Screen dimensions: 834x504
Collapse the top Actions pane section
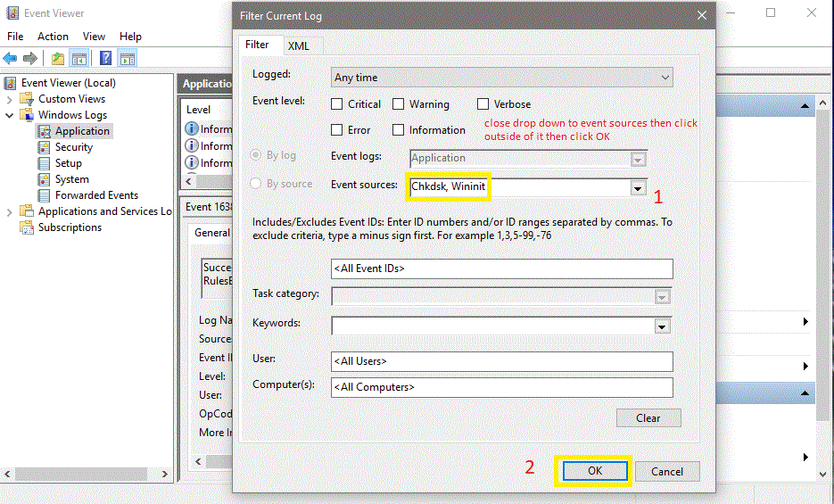click(805, 106)
